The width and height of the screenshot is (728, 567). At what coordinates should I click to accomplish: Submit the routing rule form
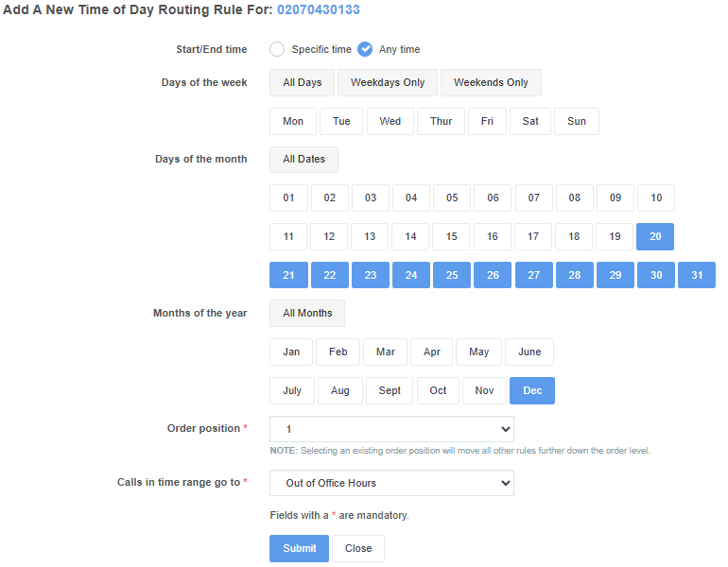(299, 548)
